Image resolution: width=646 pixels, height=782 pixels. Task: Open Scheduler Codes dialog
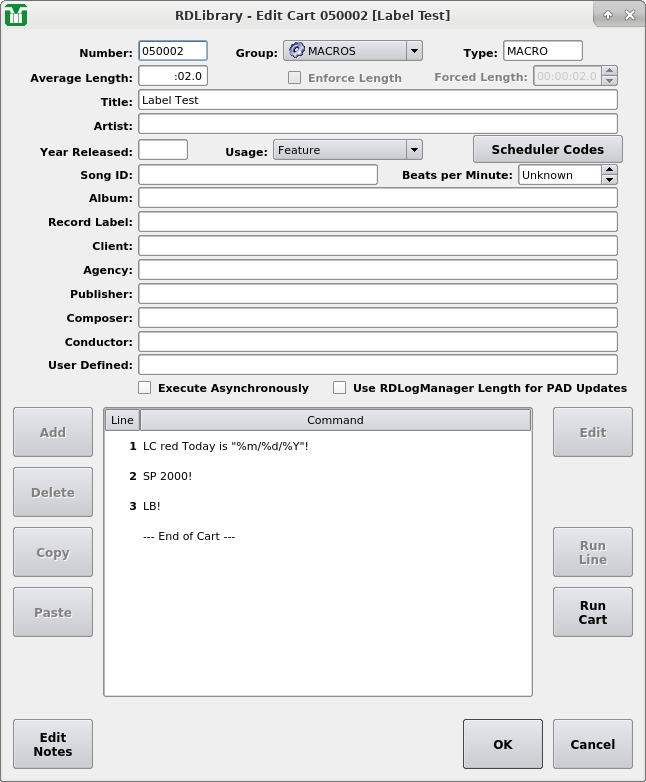[x=547, y=149]
